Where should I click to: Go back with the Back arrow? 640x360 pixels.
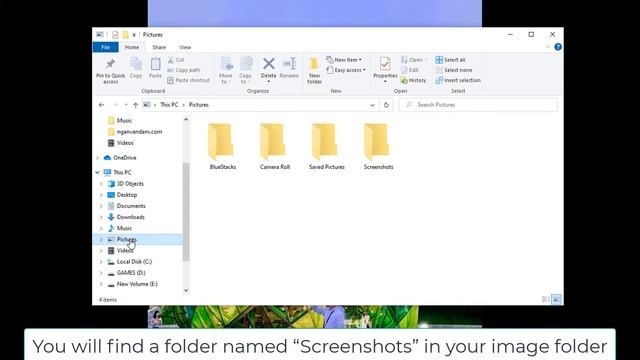tap(102, 105)
